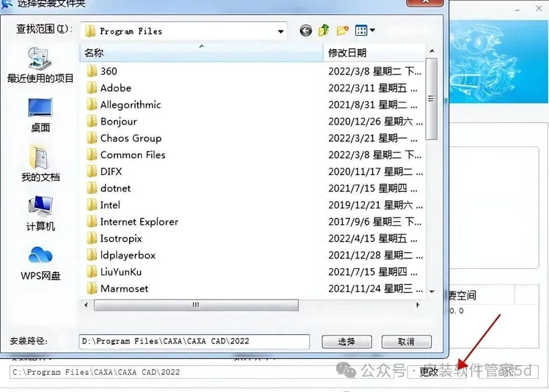
Task: Create a new folder
Action: [x=343, y=30]
